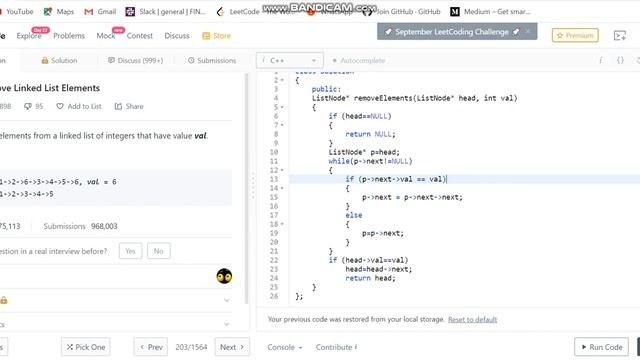Open the Slack general bookmark icon

coord(130,12)
